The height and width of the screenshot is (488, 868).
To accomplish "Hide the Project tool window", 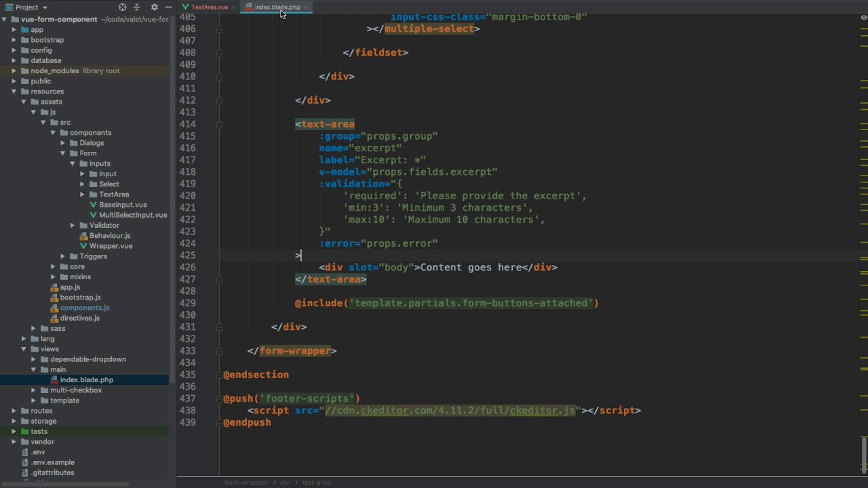I will [168, 7].
